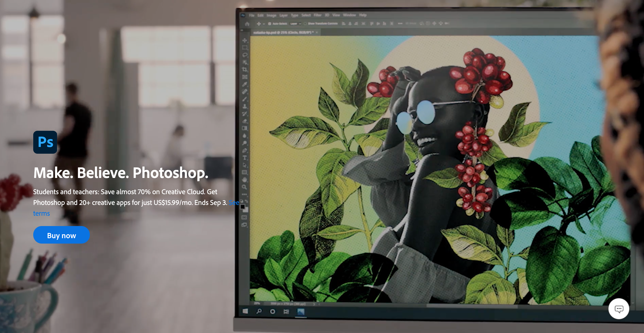Toggle the Auto-Select checkbox

(x=269, y=24)
